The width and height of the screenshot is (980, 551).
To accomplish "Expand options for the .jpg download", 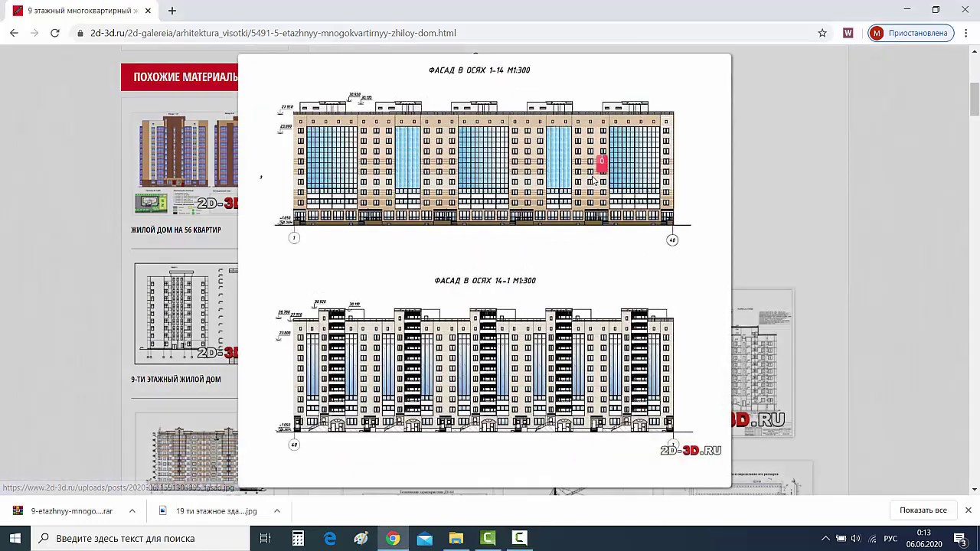I will pyautogui.click(x=277, y=510).
